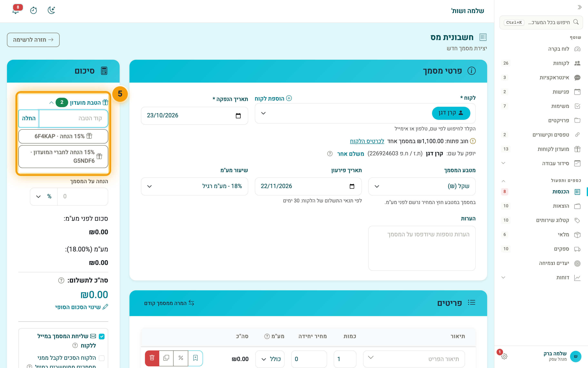Image resolution: width=588 pixels, height=368 pixels.
Task: Focus the קוד הטבה input field
Action: pos(73,118)
